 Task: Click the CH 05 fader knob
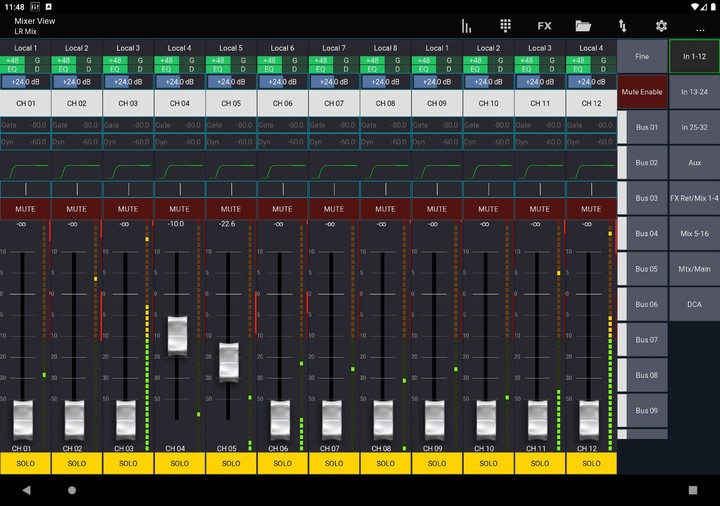pos(228,361)
